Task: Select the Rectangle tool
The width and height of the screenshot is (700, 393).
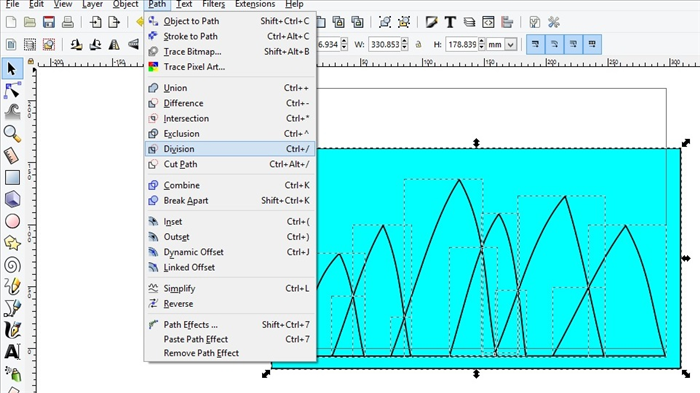Action: 12,177
